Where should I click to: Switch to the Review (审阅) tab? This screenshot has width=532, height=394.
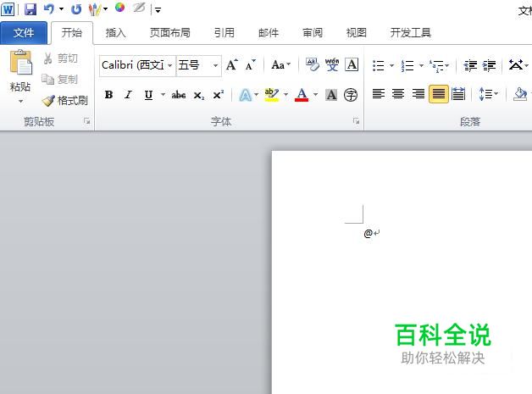pos(313,33)
